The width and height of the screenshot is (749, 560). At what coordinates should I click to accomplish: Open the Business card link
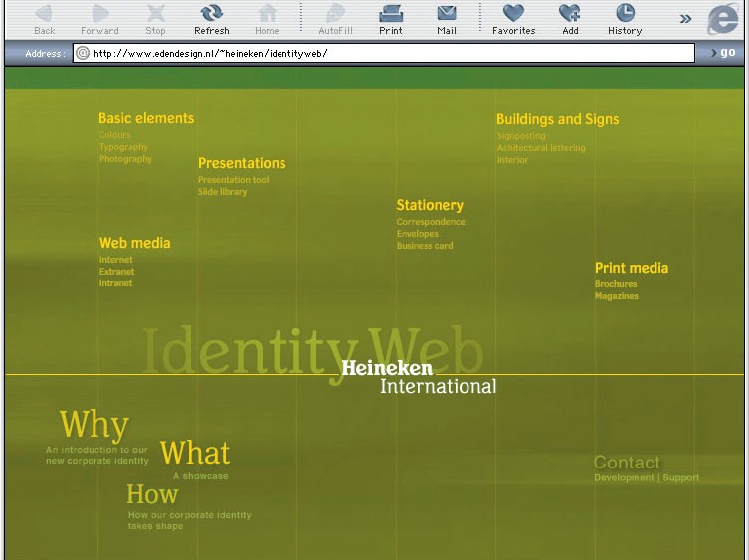tap(425, 246)
